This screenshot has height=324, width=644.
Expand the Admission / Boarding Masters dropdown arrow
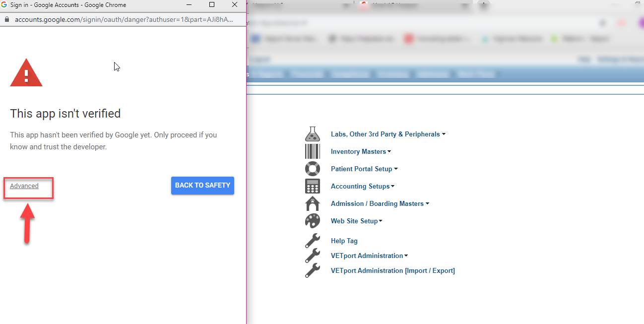tap(427, 203)
